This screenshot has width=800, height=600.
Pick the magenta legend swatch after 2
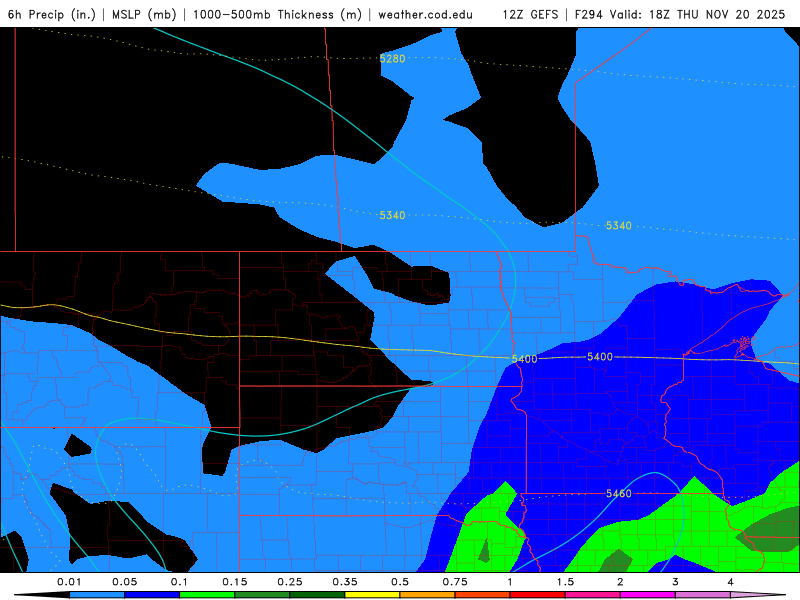(648, 595)
